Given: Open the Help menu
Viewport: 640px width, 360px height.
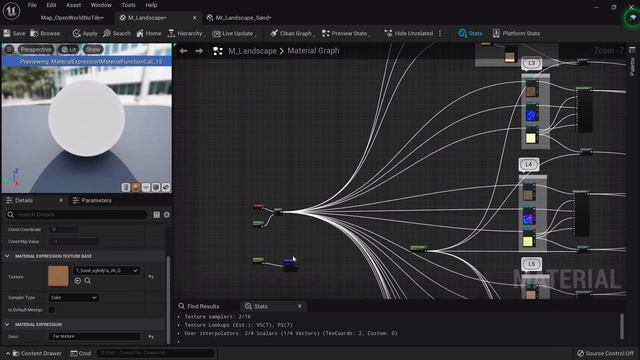Looking at the screenshot, I should (151, 5).
